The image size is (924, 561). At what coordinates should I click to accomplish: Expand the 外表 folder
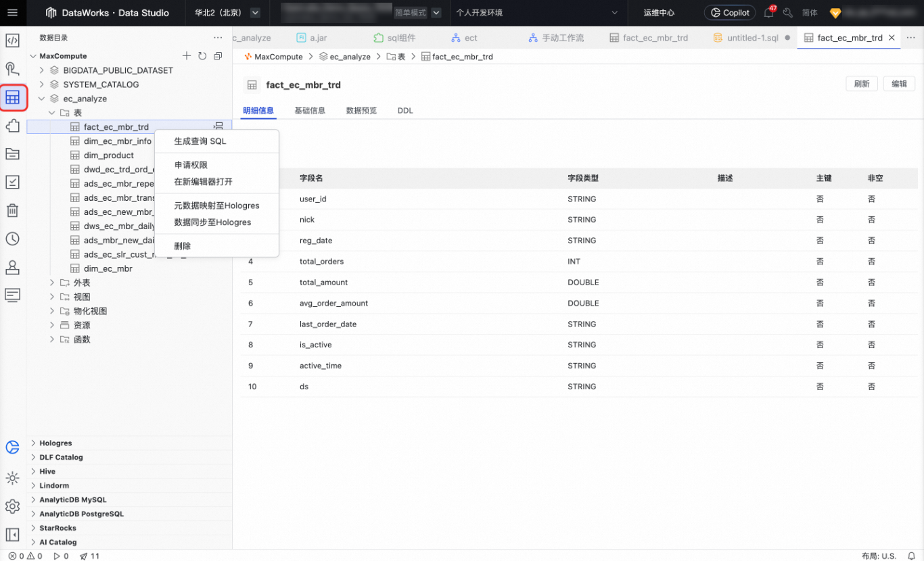(52, 283)
